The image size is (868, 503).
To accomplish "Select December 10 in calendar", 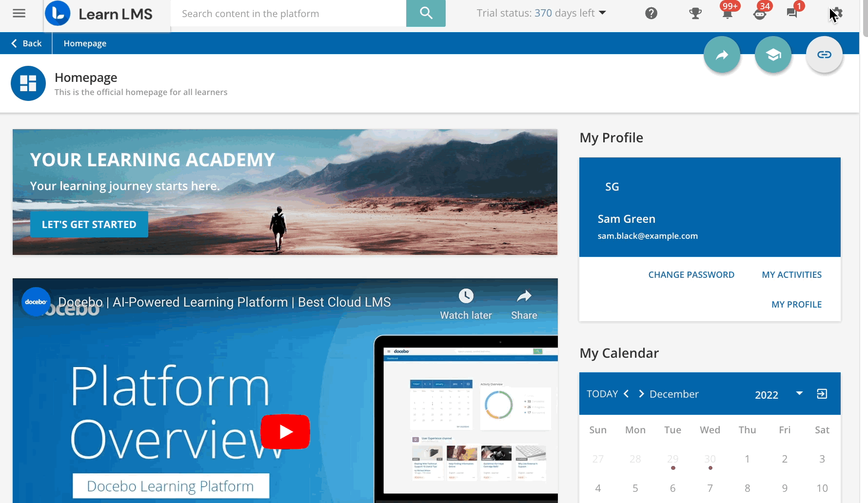I will click(x=822, y=488).
